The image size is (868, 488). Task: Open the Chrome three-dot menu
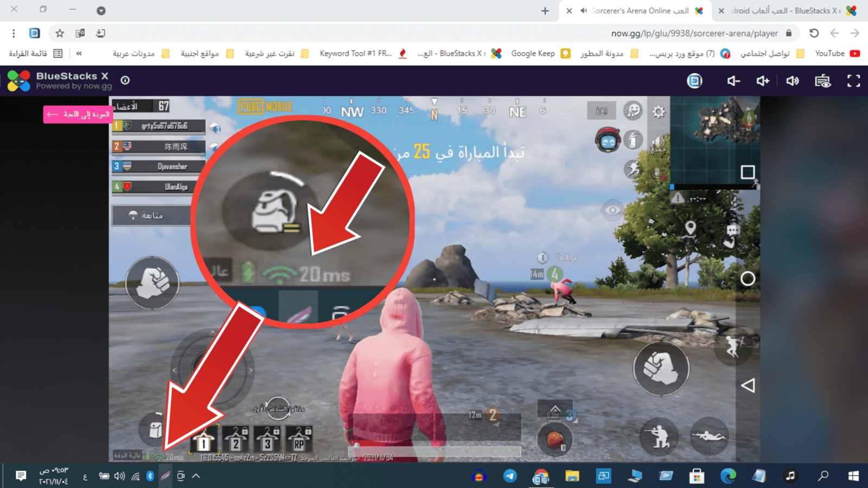point(14,33)
